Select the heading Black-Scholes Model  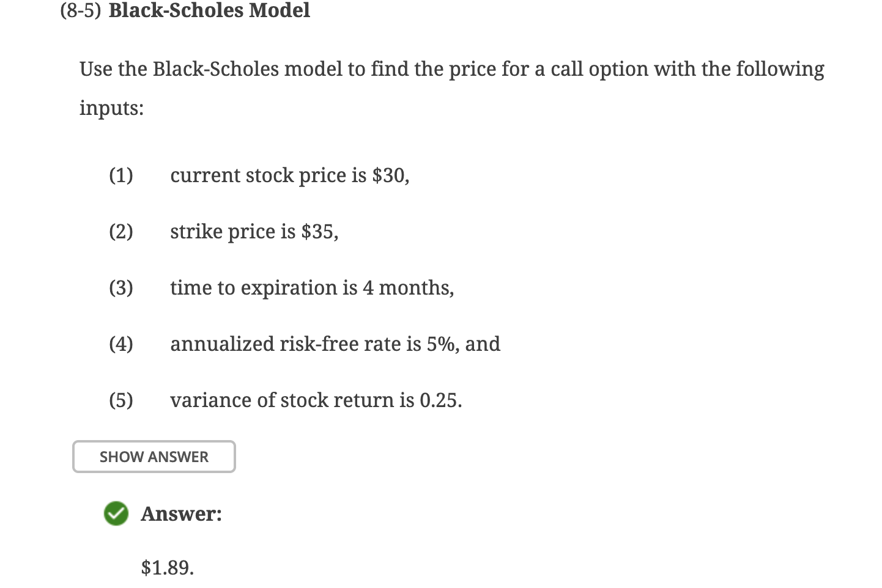[x=209, y=10]
